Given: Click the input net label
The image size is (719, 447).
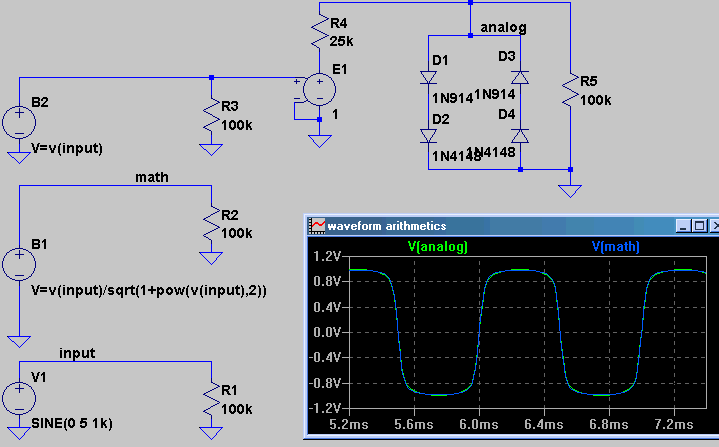Looking at the screenshot, I should coord(77,353).
